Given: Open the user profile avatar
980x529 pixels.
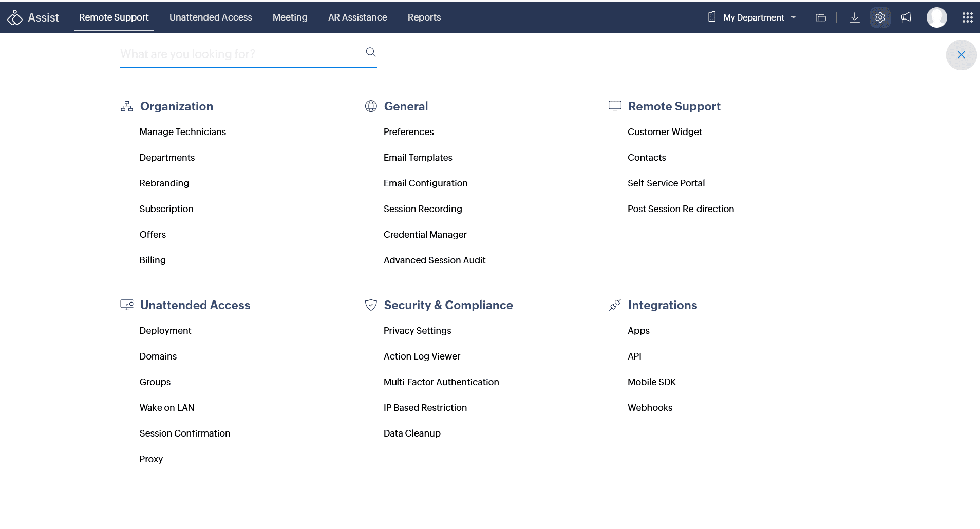Looking at the screenshot, I should [936, 17].
